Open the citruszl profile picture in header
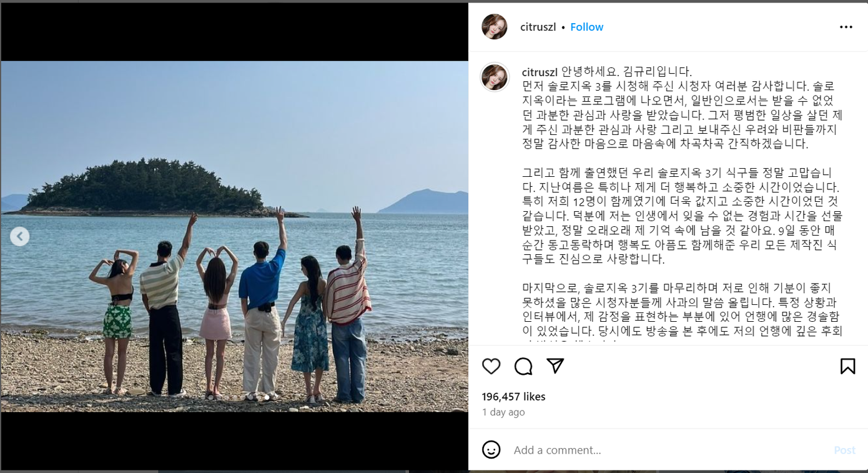 (495, 27)
